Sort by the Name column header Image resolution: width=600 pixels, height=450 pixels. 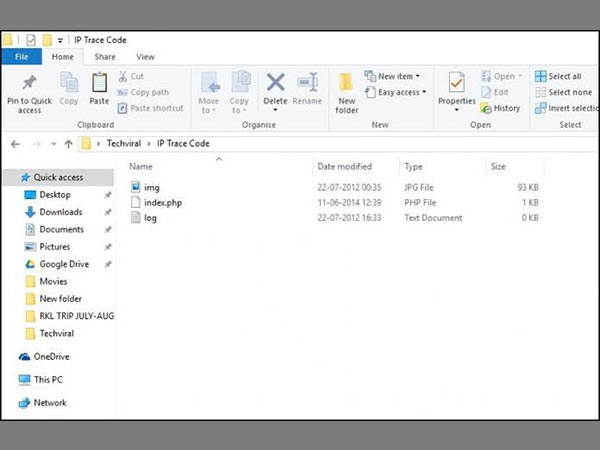(x=141, y=166)
